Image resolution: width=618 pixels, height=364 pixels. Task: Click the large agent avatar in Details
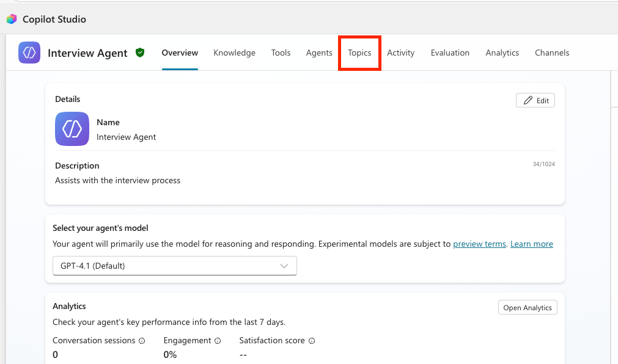72,129
